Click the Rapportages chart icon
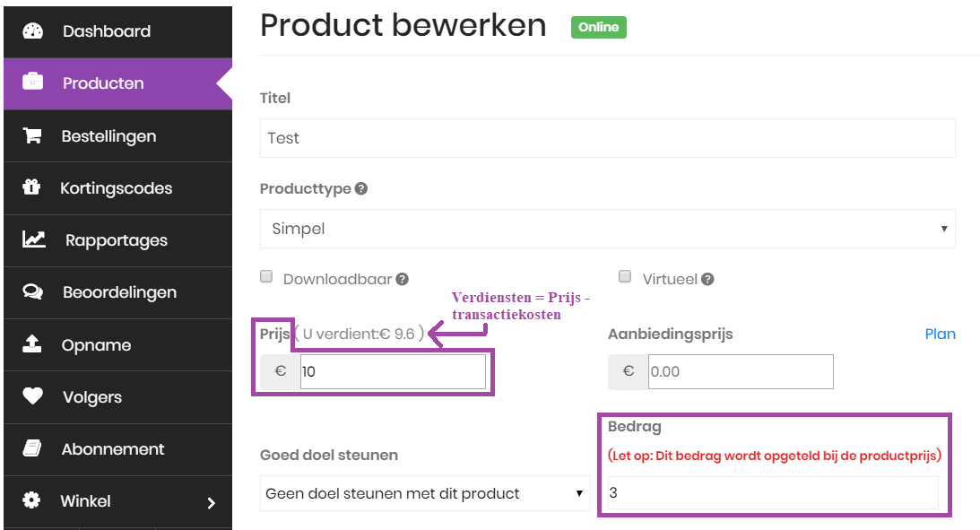 pyautogui.click(x=34, y=239)
